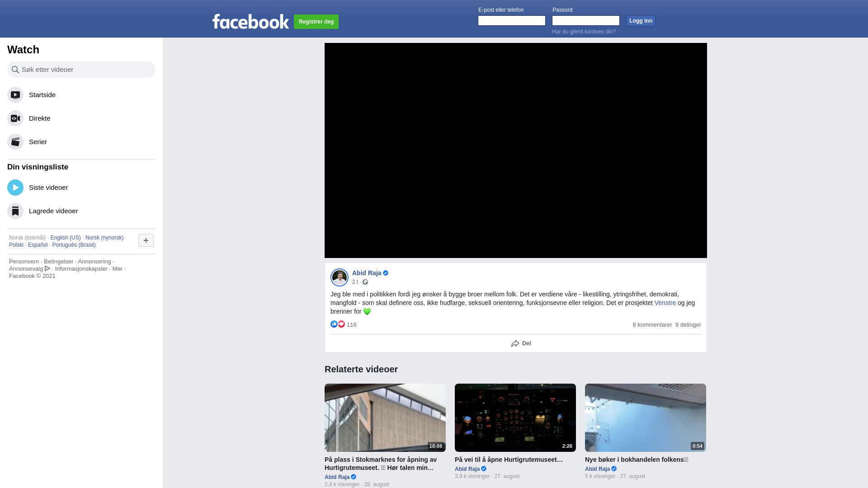Show more languages with plus button
868x488 pixels.
pos(146,240)
